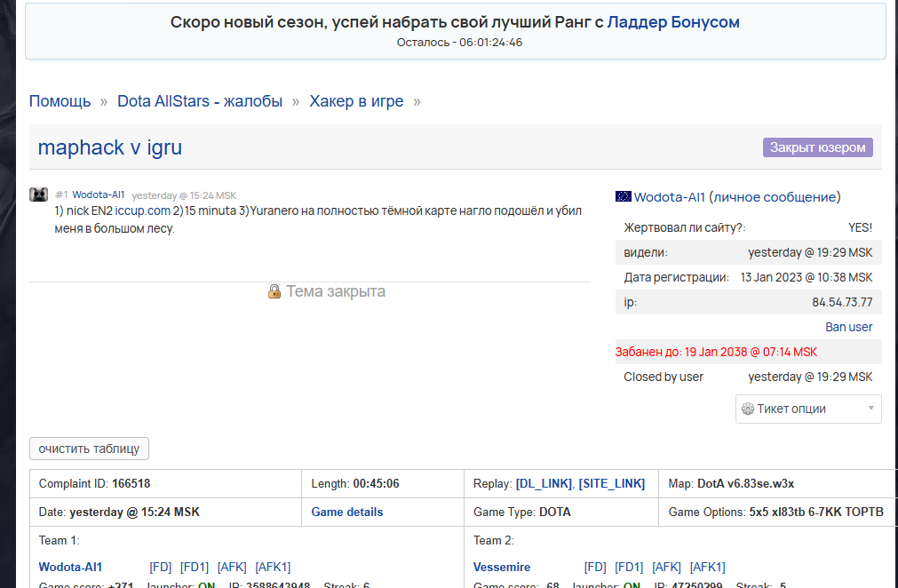Open the Game details link
The height and width of the screenshot is (588, 898).
(x=347, y=512)
